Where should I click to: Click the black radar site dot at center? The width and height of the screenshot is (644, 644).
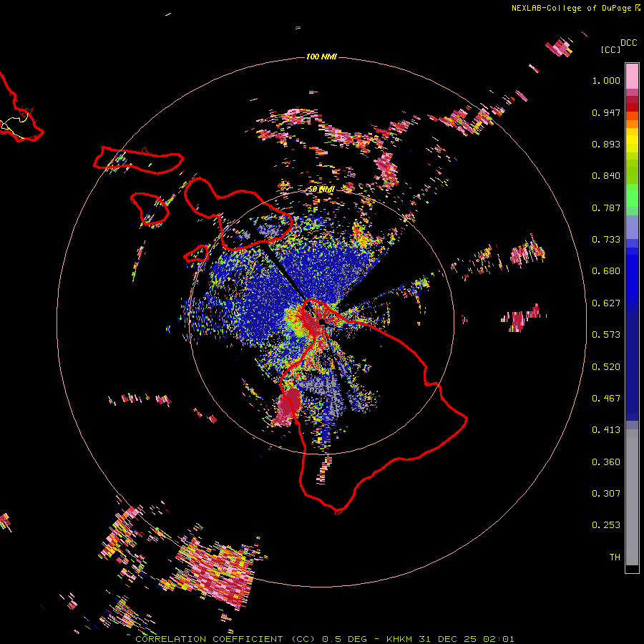point(322,322)
